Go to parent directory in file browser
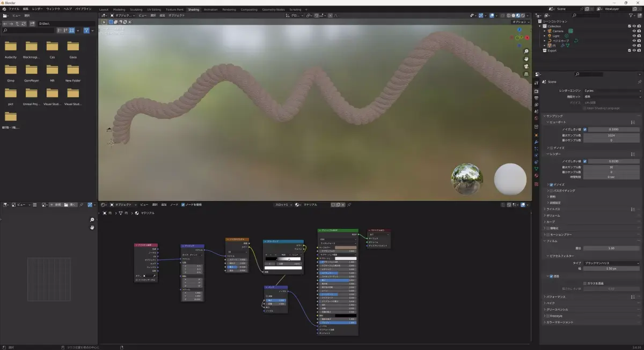 17,24
